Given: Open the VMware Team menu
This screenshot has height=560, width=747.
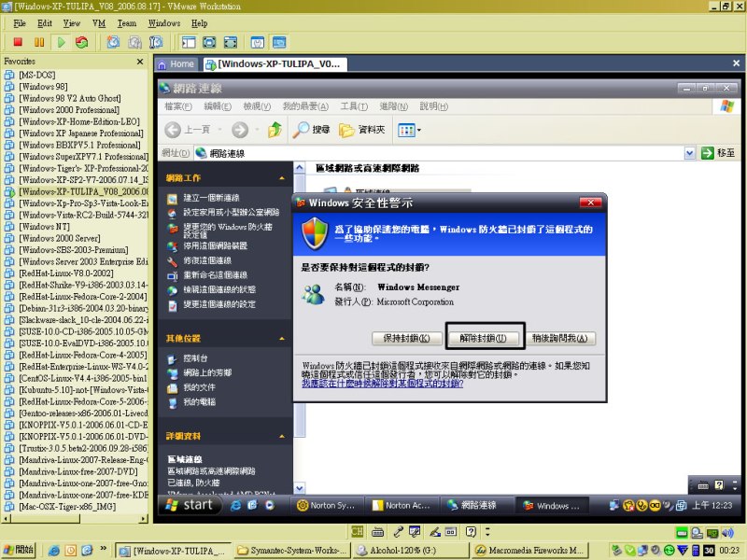Looking at the screenshot, I should [x=127, y=22].
